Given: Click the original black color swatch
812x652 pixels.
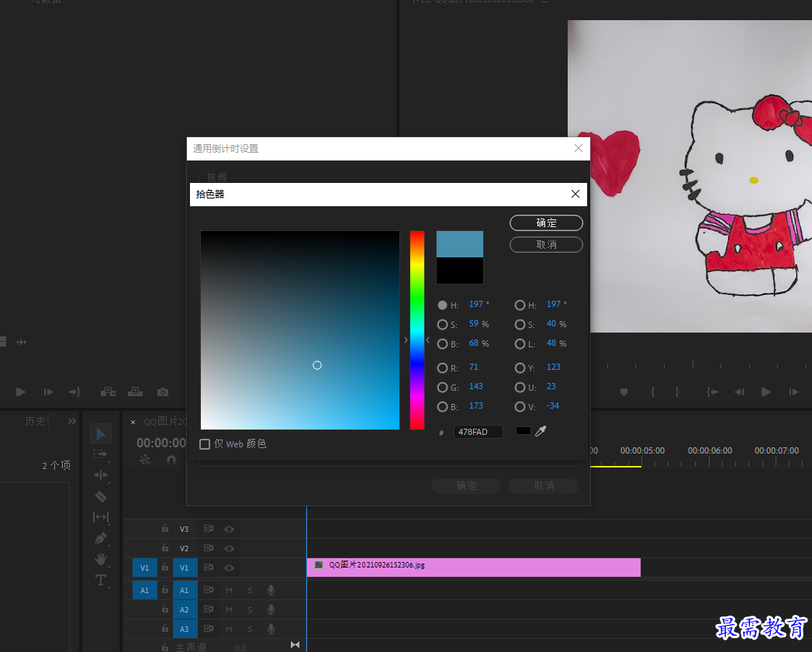Looking at the screenshot, I should (x=460, y=271).
